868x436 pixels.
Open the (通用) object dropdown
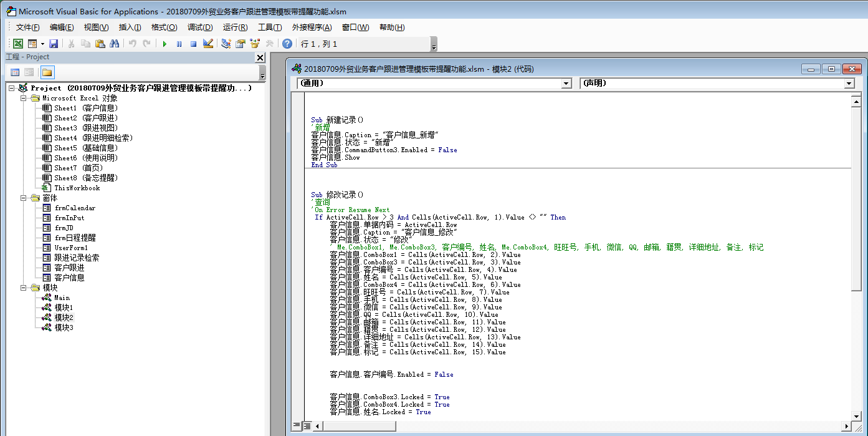(x=566, y=83)
